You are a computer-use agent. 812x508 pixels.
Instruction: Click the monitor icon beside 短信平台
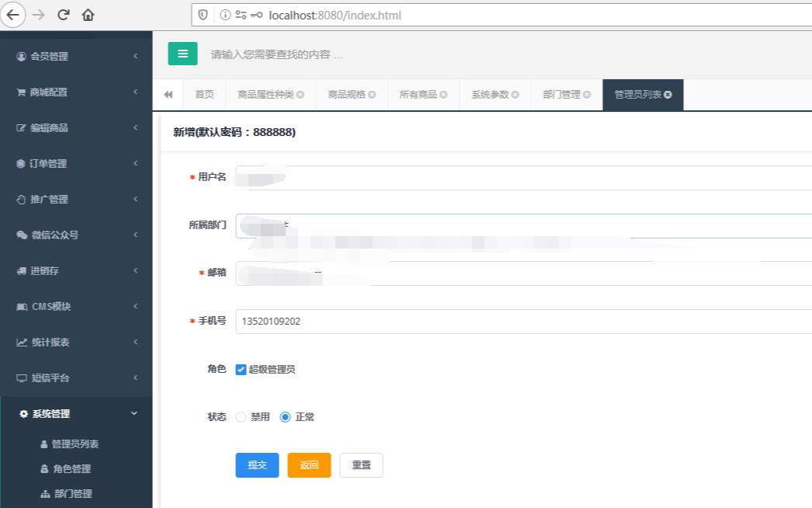point(21,378)
